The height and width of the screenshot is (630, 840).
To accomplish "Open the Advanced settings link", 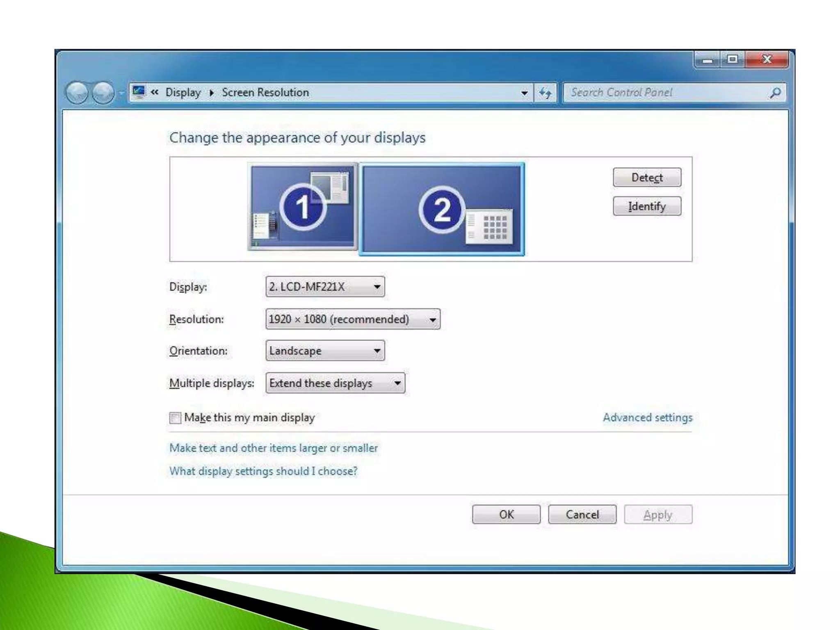I will [x=647, y=418].
